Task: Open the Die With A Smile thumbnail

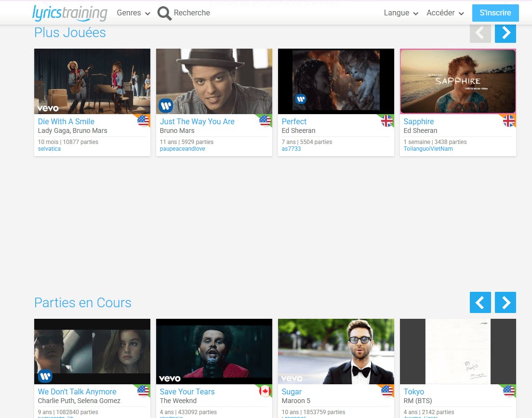Action: 93,81
